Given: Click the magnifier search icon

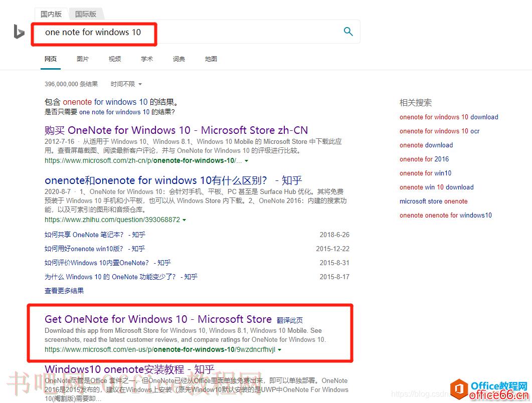Looking at the screenshot, I should 348,32.
